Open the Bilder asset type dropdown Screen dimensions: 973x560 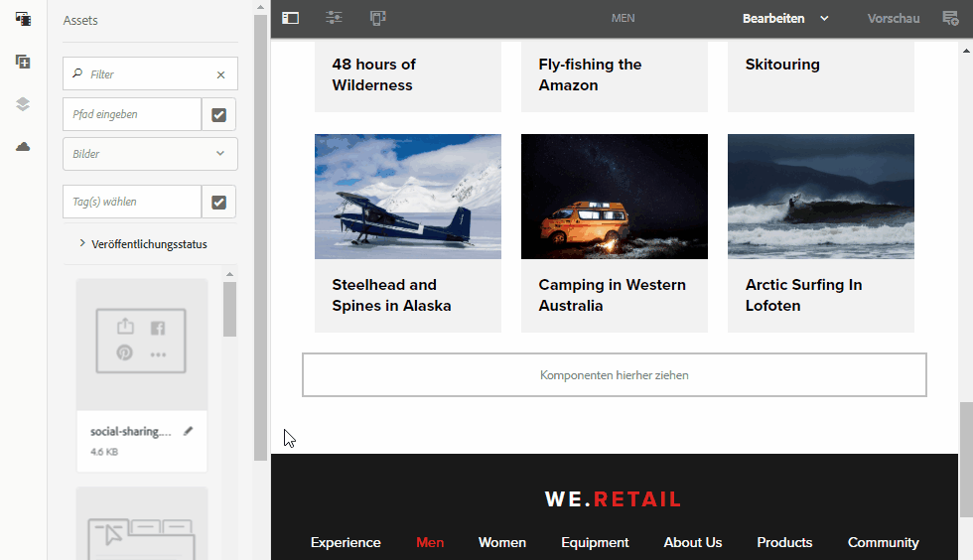click(x=150, y=154)
